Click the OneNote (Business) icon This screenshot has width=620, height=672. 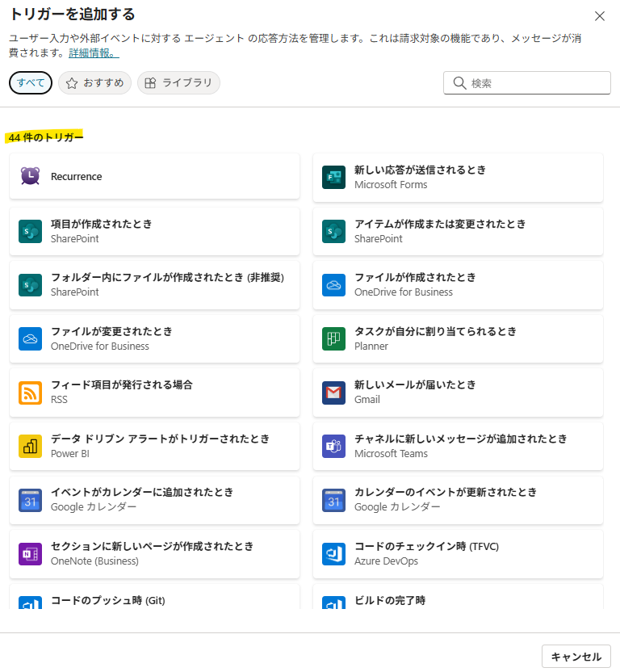click(x=30, y=554)
